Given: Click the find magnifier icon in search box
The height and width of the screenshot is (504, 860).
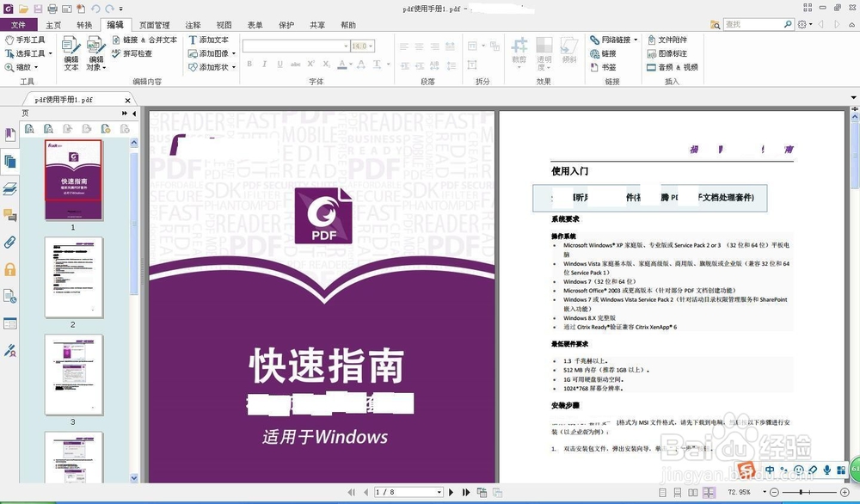Looking at the screenshot, I should coord(788,24).
